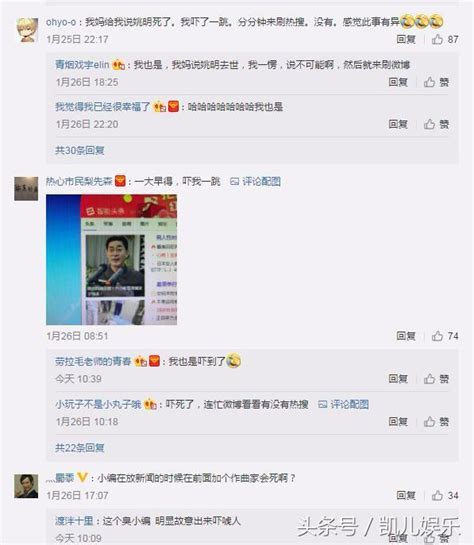The width and height of the screenshot is (474, 545).
Task: Like ohyo-o's comment with 87 likes
Action: point(444,40)
